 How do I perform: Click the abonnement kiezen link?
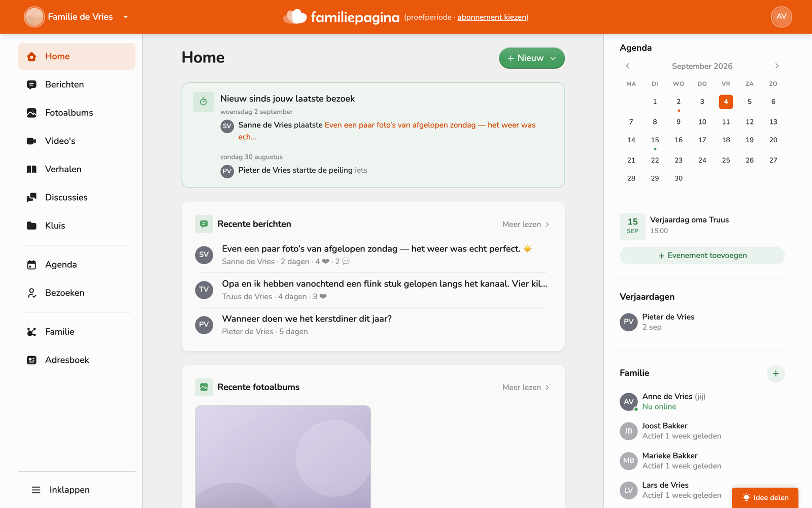coord(492,17)
